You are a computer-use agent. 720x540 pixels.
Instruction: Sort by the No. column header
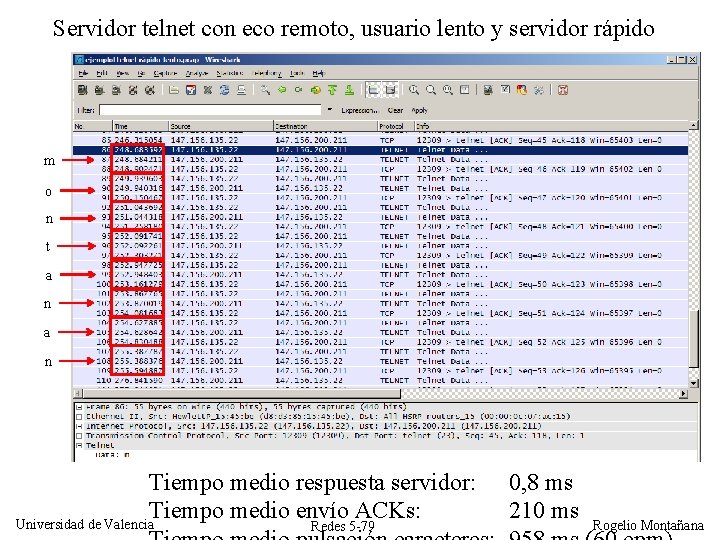pos(93,126)
